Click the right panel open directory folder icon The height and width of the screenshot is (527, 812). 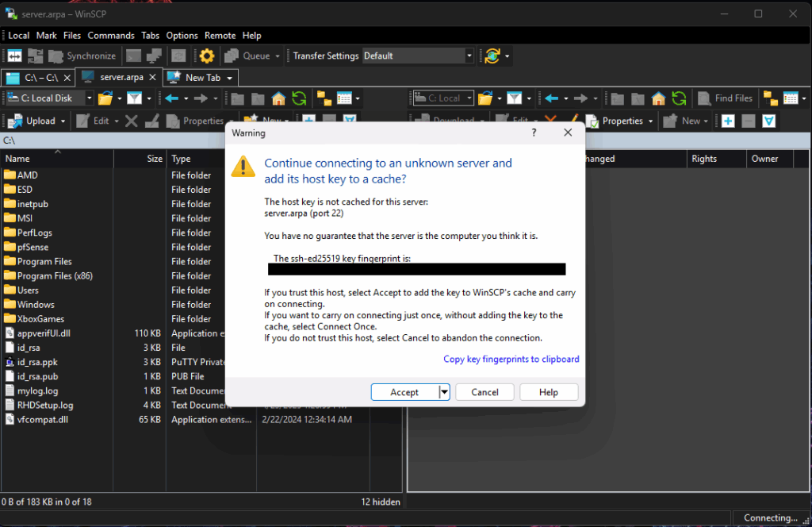coord(486,98)
